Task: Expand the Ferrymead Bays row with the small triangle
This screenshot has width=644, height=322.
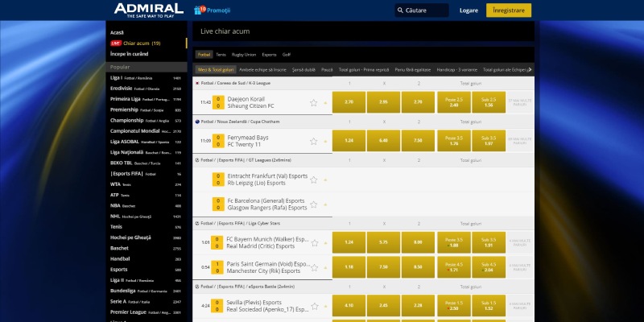Action: 326,142
